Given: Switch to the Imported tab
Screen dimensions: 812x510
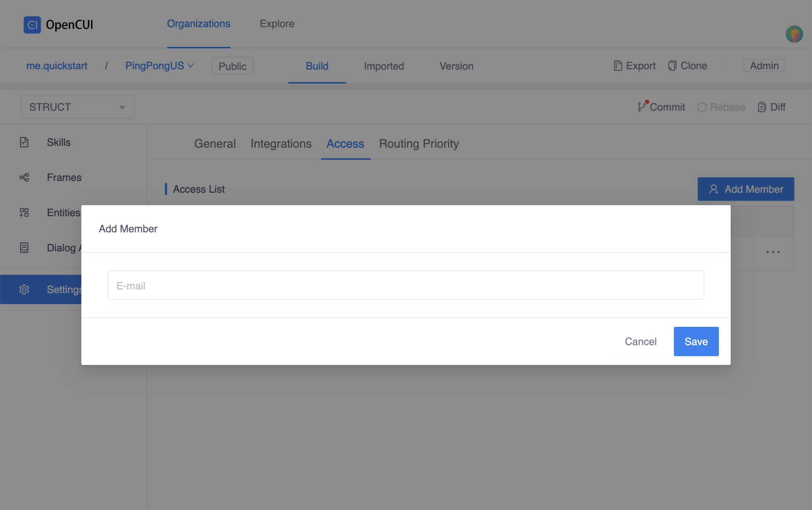Looking at the screenshot, I should point(384,66).
